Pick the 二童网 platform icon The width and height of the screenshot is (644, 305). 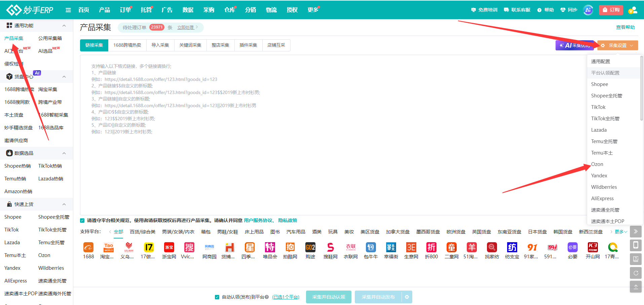(x=451, y=248)
